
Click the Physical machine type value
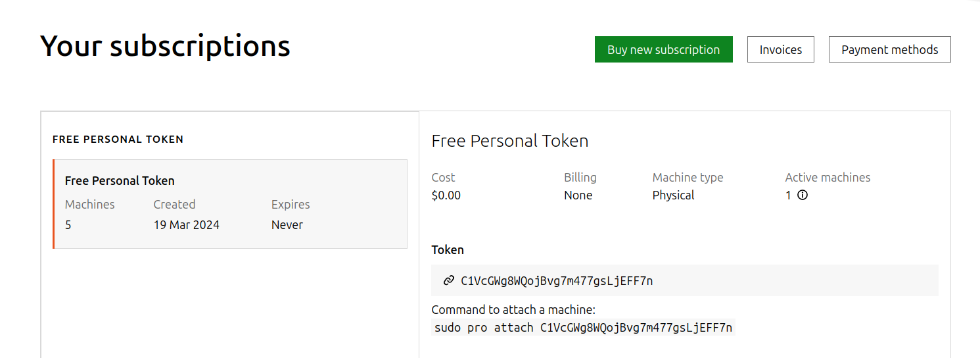point(673,195)
